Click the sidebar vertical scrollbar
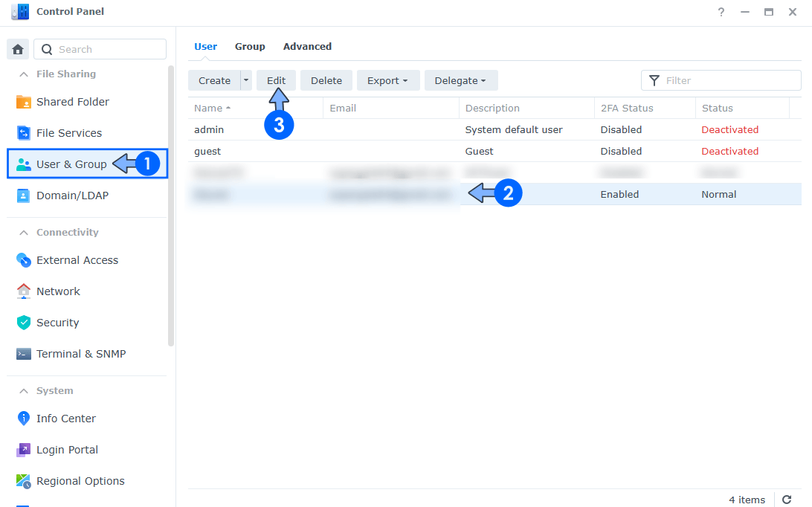The width and height of the screenshot is (812, 507). (x=171, y=206)
